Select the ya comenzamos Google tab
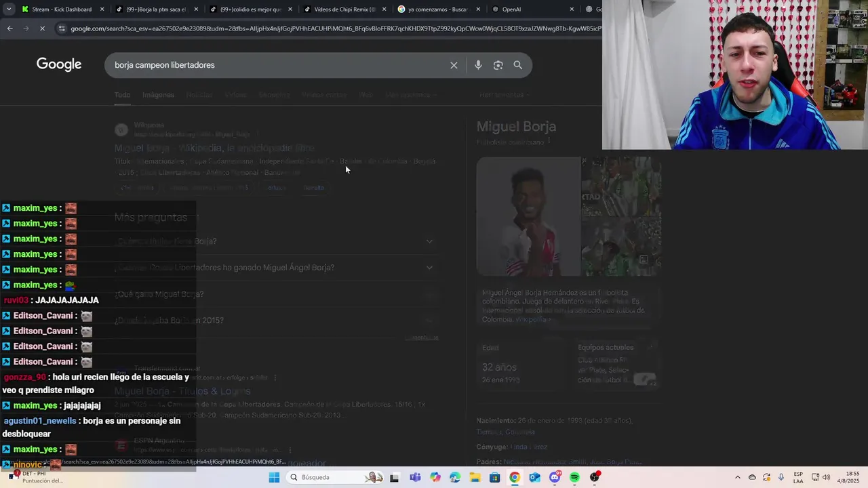 click(437, 9)
